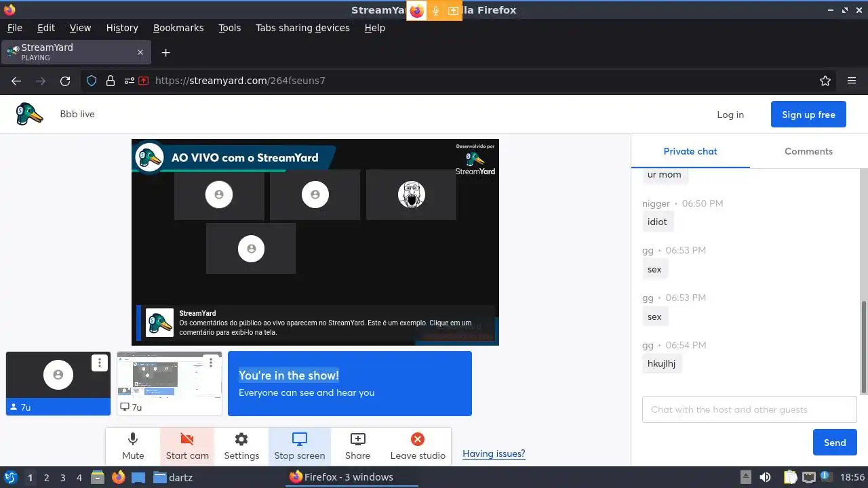Open the File menu

[15, 28]
